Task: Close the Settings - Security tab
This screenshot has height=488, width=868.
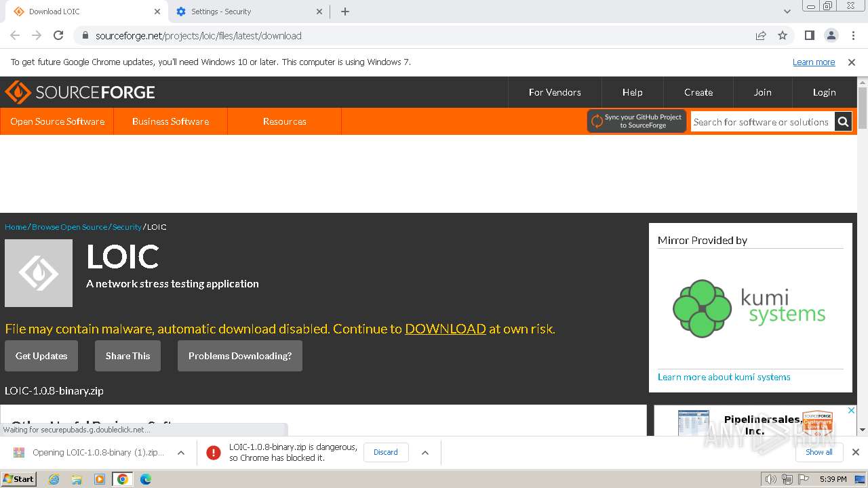Action: 320,12
